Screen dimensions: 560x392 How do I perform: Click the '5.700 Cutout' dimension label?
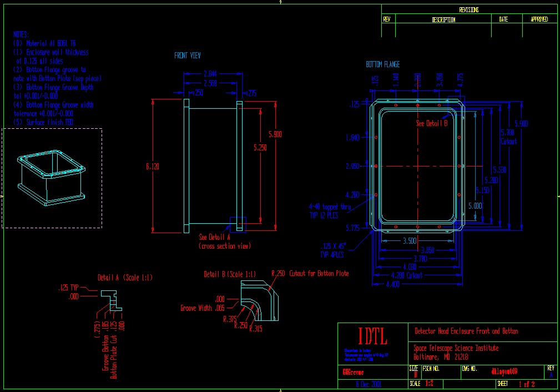508,137
